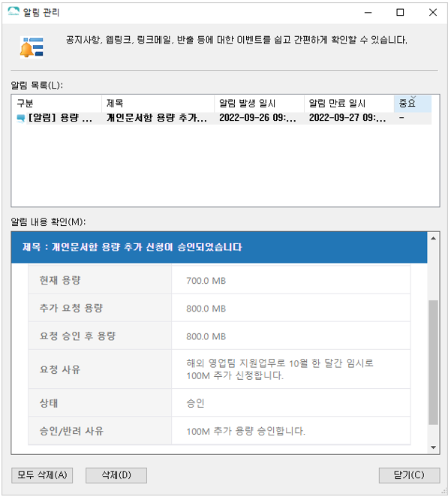Select the 개인문서함 용량 추가 alarm row

[222, 118]
